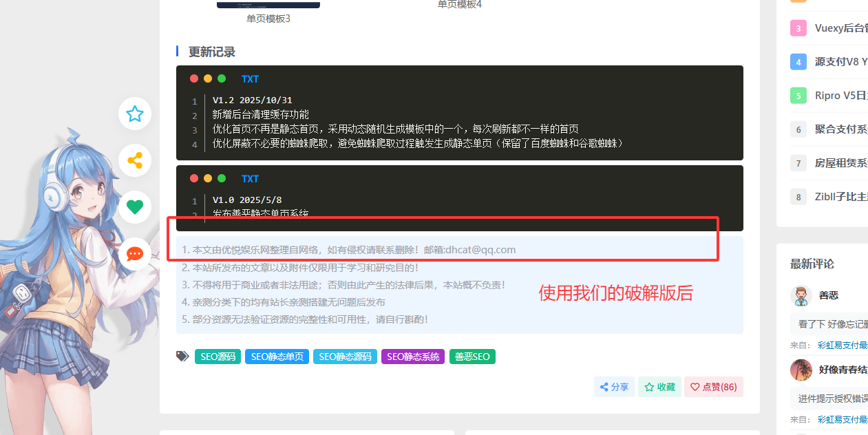Open the purple SEO静态系统 tag
868x435 pixels.
[412, 357]
